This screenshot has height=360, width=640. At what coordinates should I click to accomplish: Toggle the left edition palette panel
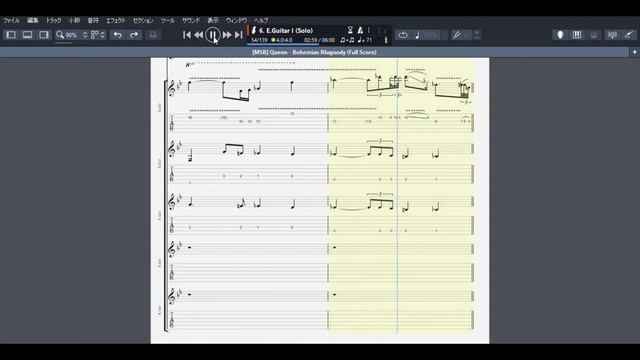[11, 35]
